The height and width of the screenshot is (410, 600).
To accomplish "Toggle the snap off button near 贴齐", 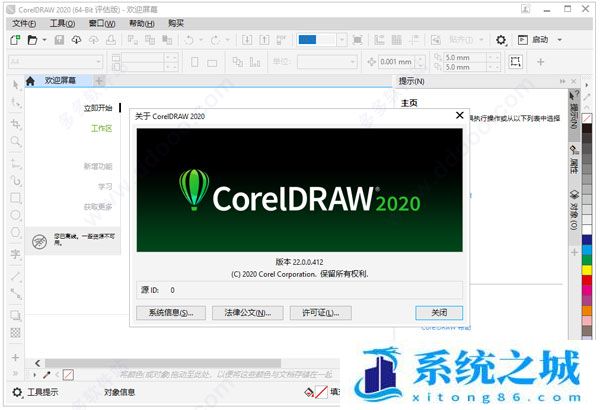I will (x=436, y=40).
